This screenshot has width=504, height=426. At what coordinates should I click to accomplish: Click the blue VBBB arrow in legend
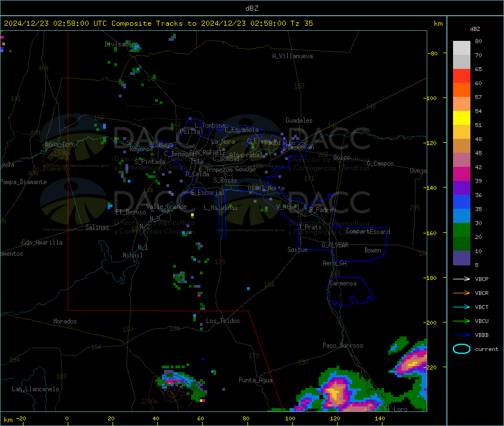(461, 335)
